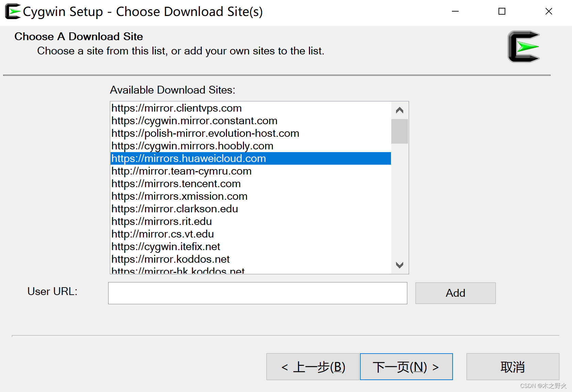Select https://mirrors.rit.edu
This screenshot has width=572, height=392.
(251, 222)
